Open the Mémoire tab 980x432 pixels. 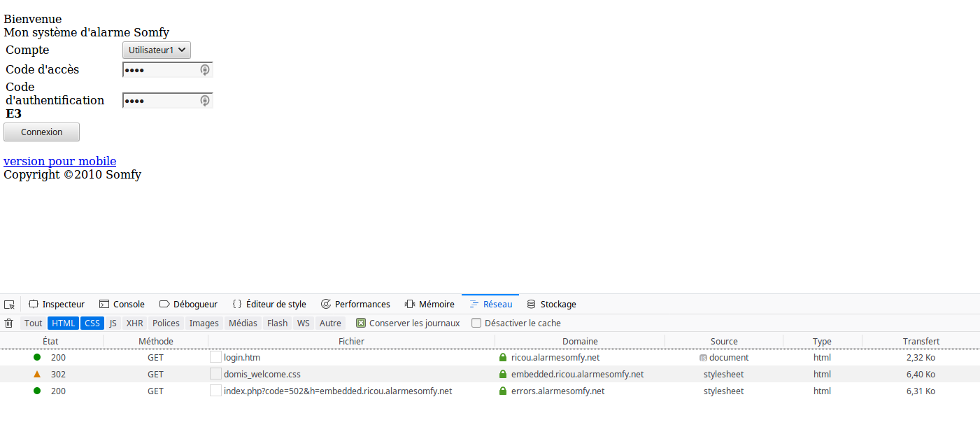[x=429, y=305]
